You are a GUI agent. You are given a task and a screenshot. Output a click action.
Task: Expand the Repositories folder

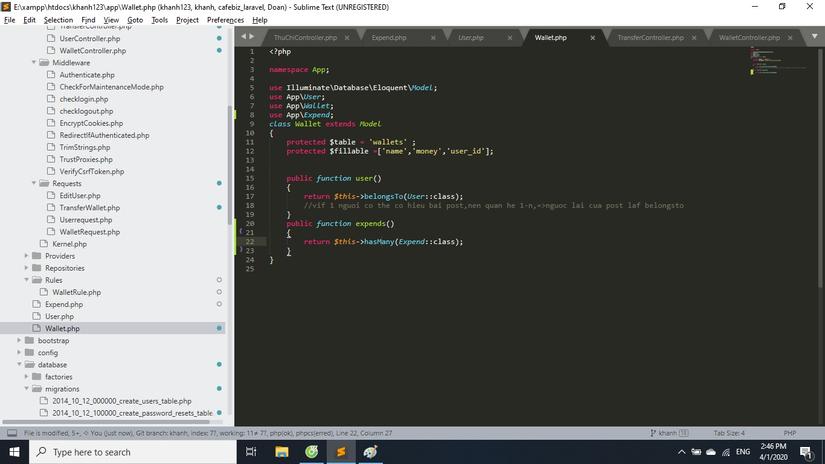tap(27, 268)
